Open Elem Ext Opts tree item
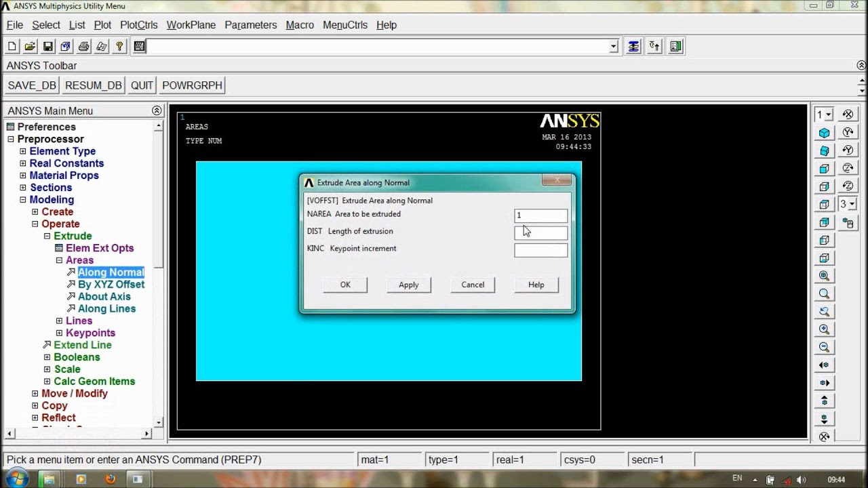Image resolution: width=868 pixels, height=488 pixels. tap(100, 248)
